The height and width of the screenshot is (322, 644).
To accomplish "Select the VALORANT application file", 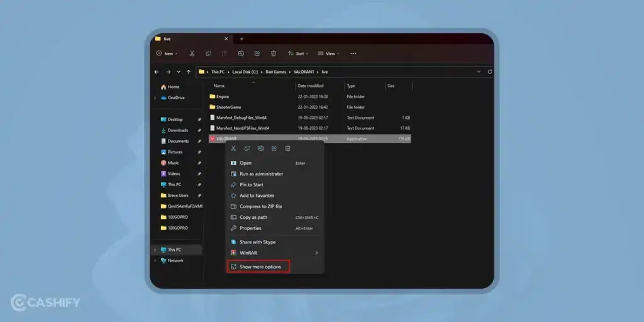I will 310,139.
